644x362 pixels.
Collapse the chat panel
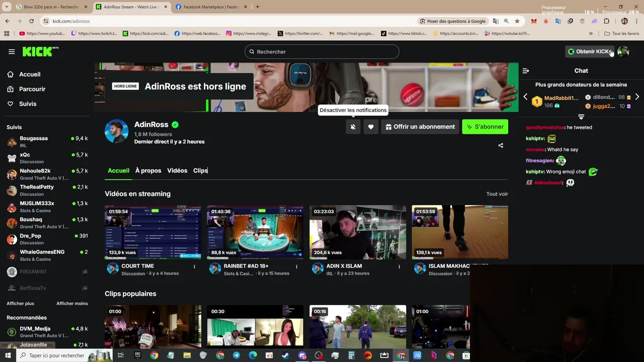[526, 71]
